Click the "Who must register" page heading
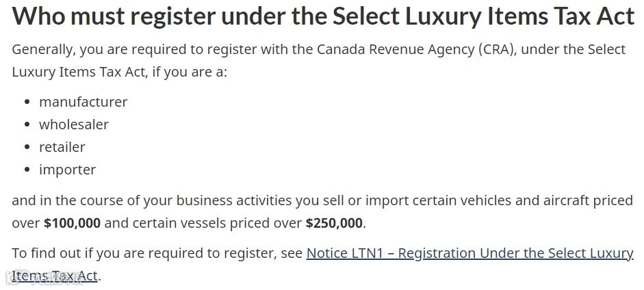Image resolution: width=644 pixels, height=290 pixels. click(321, 16)
